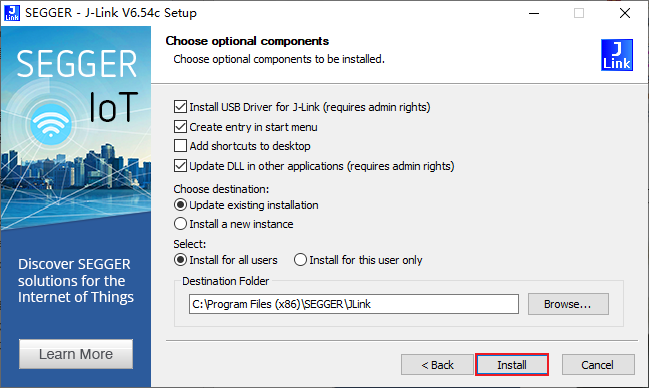The image size is (649, 388).
Task: Enable Add shortcuts to desktop
Action: coord(180,146)
